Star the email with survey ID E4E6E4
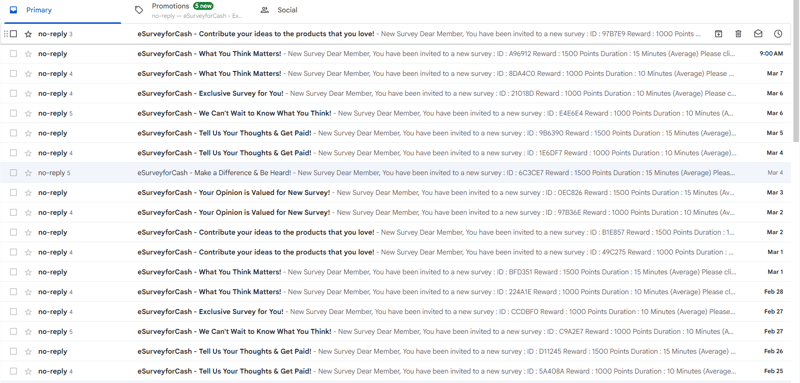Screen dimensions: 800x383 [x=28, y=113]
